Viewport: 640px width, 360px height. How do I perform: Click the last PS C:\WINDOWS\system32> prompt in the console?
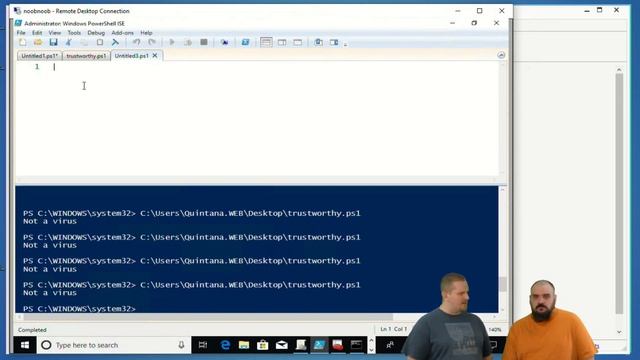point(79,309)
